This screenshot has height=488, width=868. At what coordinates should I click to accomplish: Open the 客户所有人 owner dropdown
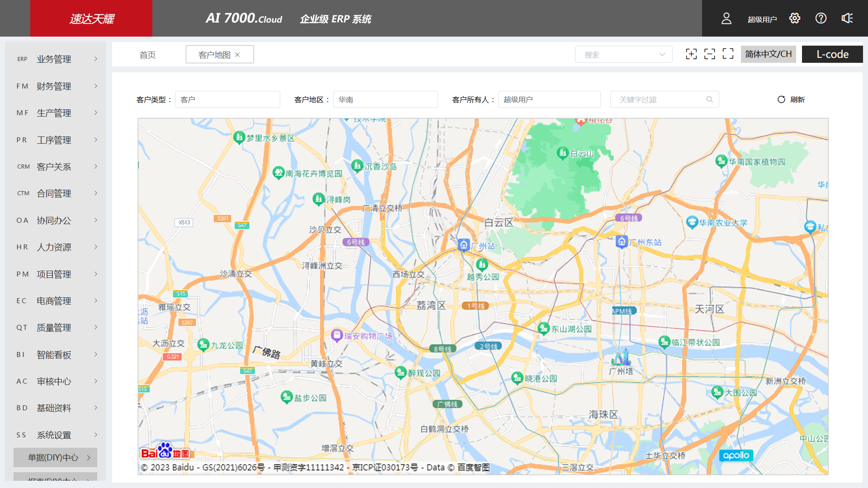click(x=549, y=99)
